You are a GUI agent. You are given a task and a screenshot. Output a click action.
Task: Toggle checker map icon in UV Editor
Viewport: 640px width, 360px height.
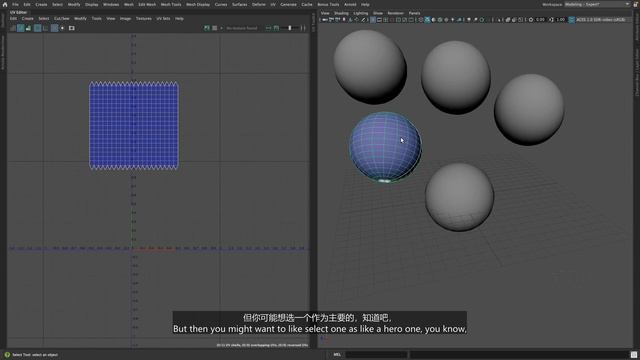[x=215, y=28]
